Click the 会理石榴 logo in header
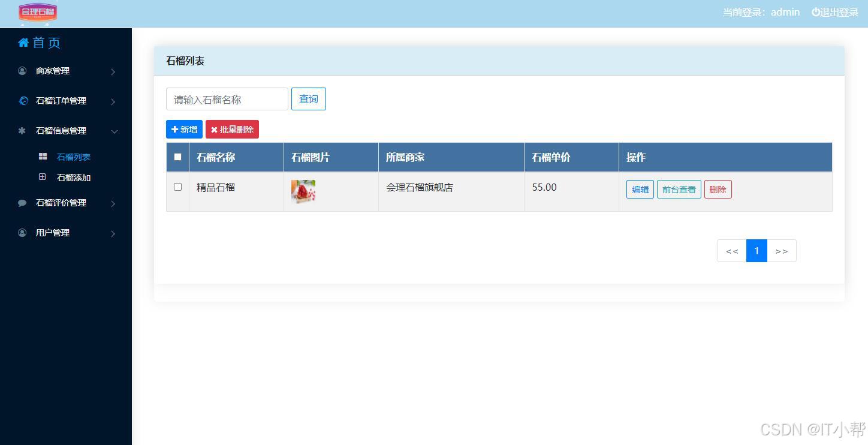 (37, 12)
